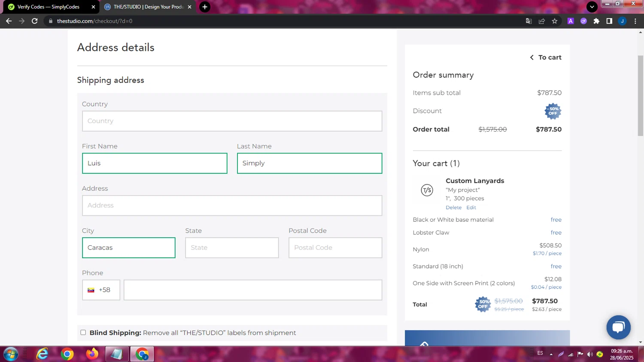644x362 pixels.
Task: Open tab search dropdown arrow
Action: 592,7
